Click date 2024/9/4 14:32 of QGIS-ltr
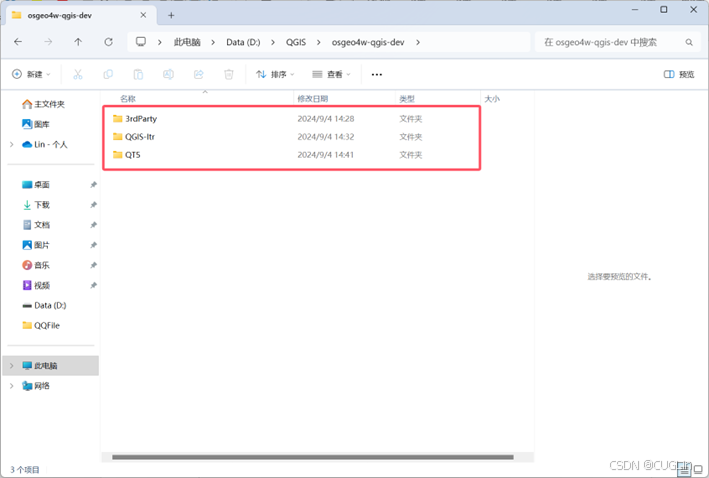The height and width of the screenshot is (478, 709). tap(326, 137)
